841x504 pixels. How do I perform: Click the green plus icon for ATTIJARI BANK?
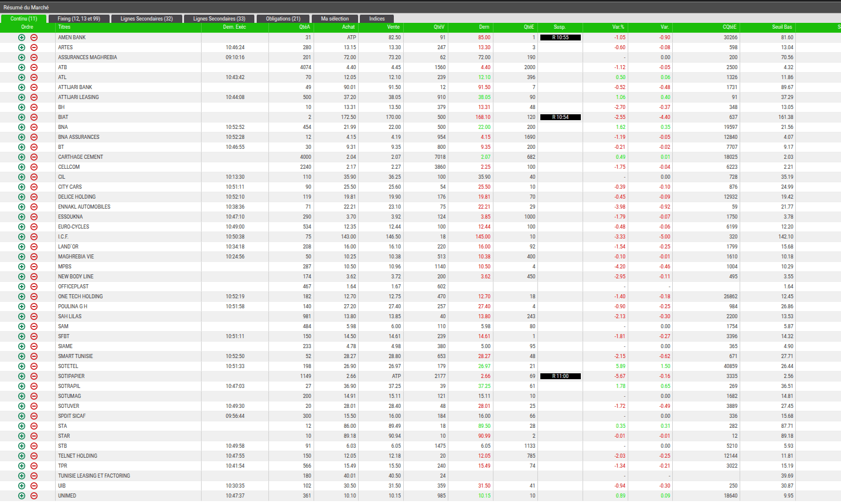22,87
